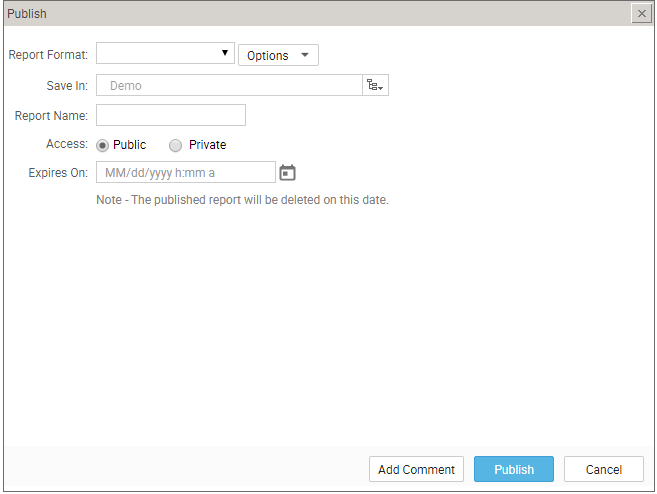This screenshot has height=494, width=657.
Task: Expand the Options dropdown button
Action: [x=278, y=55]
